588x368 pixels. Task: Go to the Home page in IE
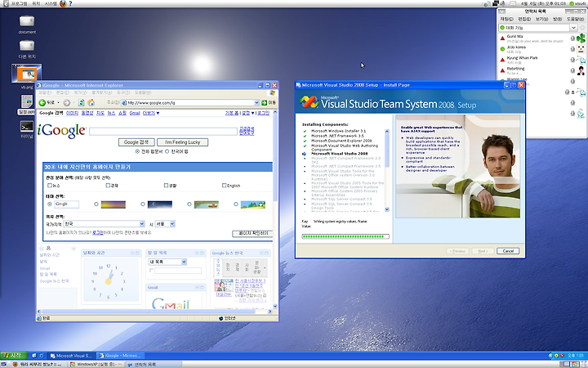[x=91, y=102]
